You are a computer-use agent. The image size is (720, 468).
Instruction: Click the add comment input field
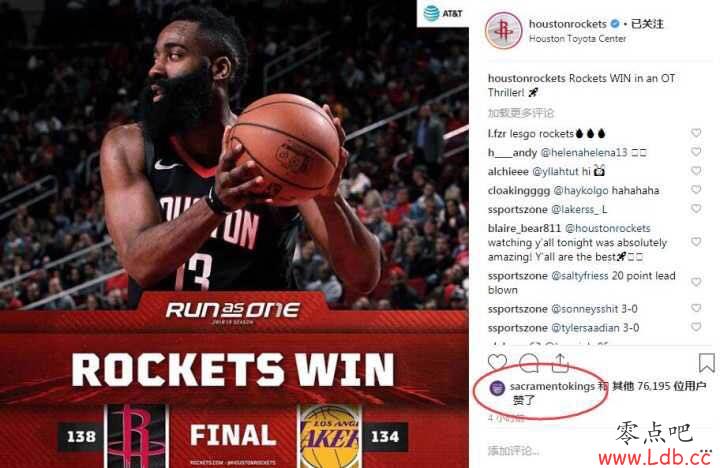tap(597, 451)
